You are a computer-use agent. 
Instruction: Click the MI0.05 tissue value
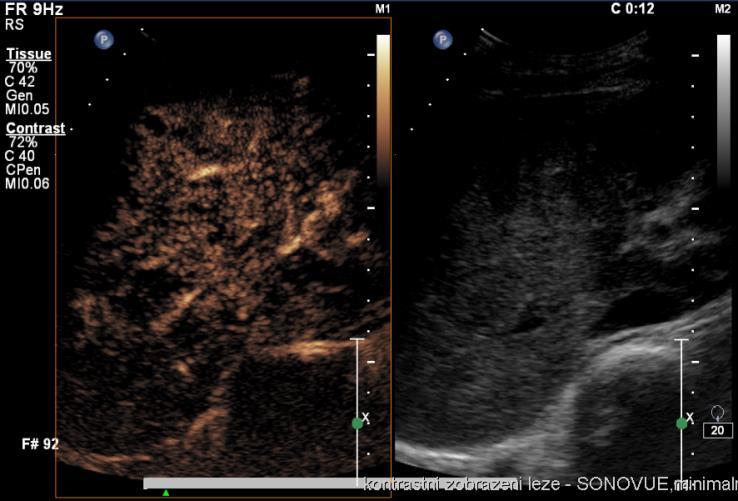[x=27, y=109]
